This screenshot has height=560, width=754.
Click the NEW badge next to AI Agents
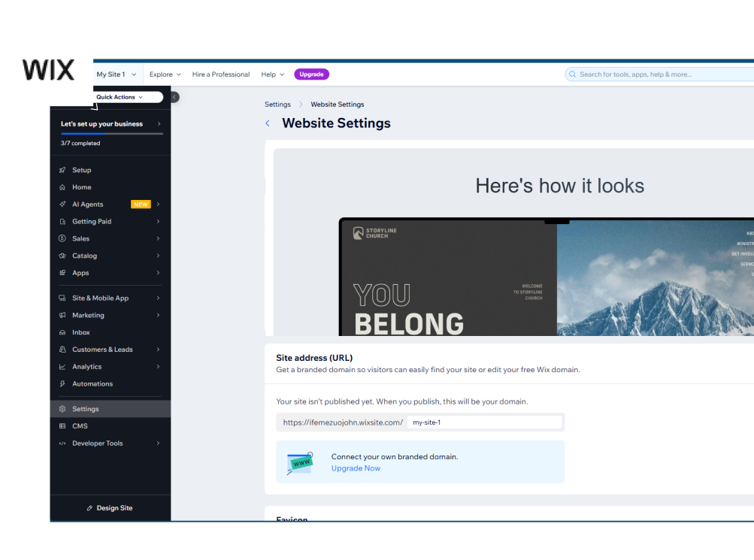pos(141,204)
